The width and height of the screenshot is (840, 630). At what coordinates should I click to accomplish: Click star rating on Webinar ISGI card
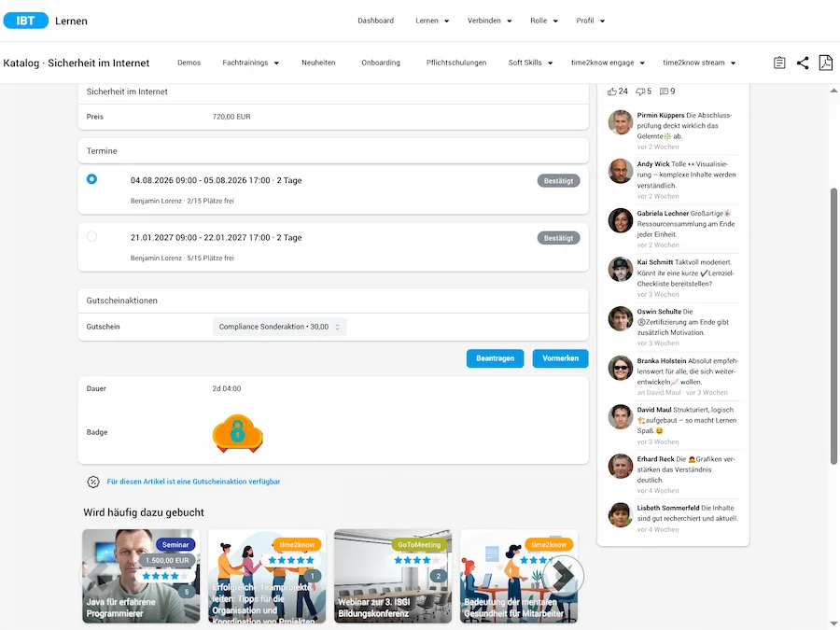click(x=417, y=560)
